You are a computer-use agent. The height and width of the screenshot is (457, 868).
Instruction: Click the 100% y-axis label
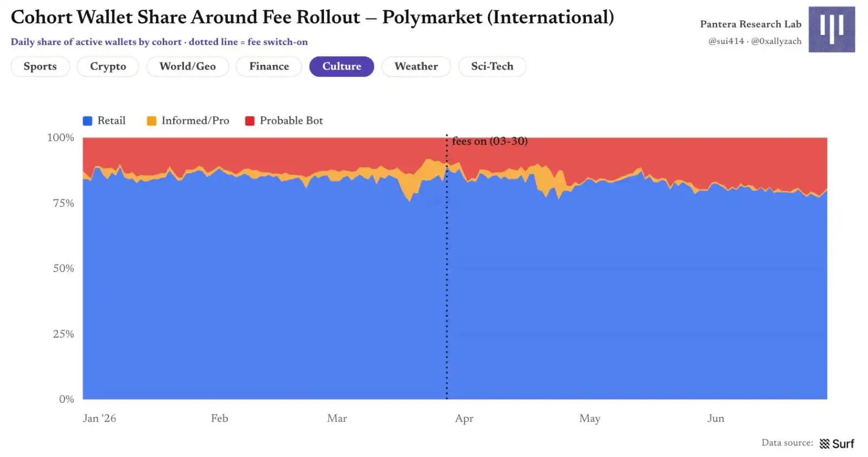pyautogui.click(x=60, y=137)
